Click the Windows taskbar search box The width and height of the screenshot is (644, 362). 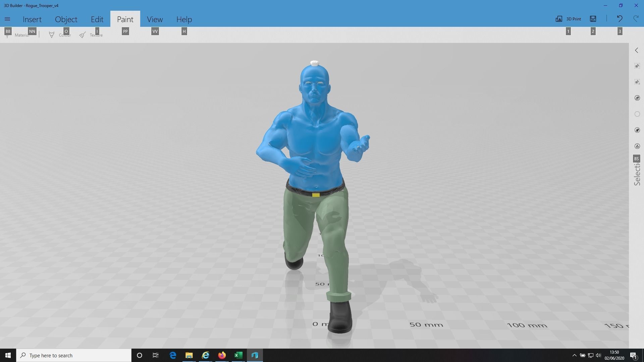[74, 355]
